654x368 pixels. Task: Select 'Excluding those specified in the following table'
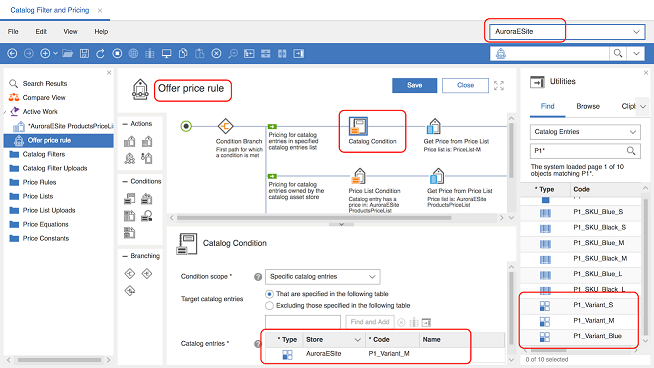[269, 306]
